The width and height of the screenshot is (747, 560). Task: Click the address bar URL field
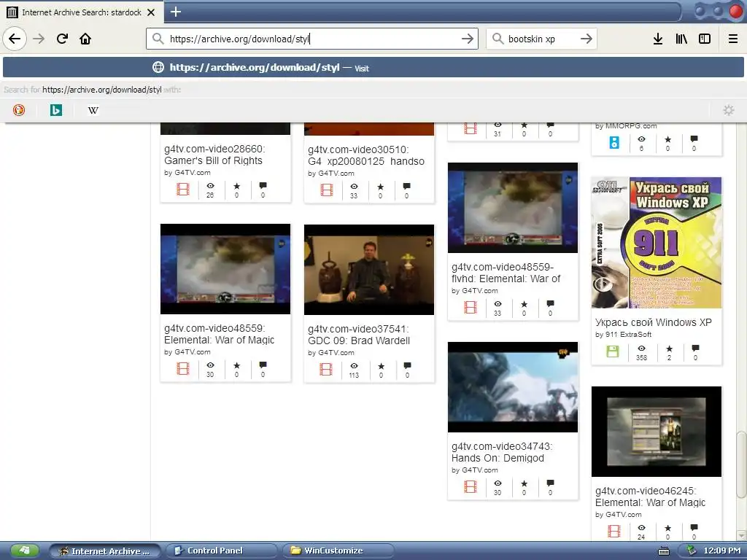tap(312, 39)
